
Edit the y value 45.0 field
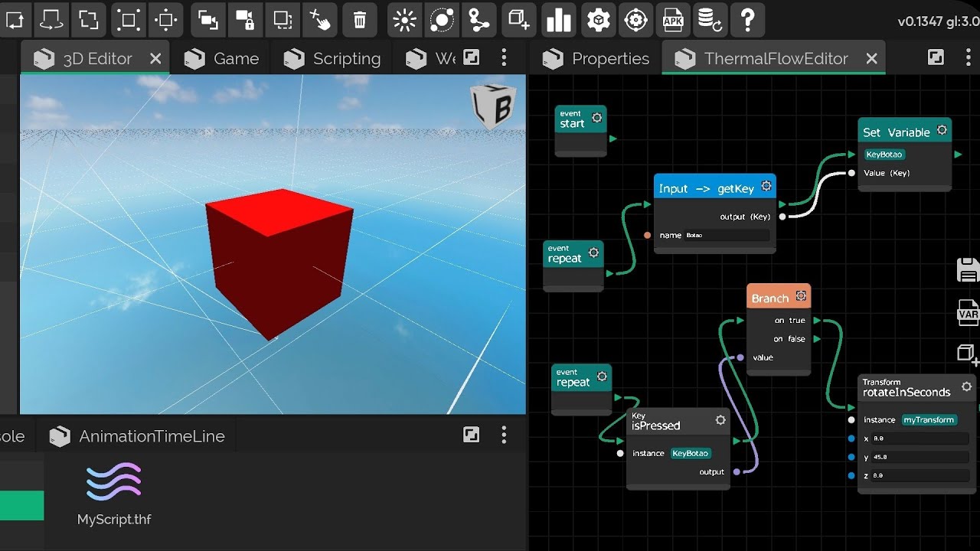pos(920,457)
